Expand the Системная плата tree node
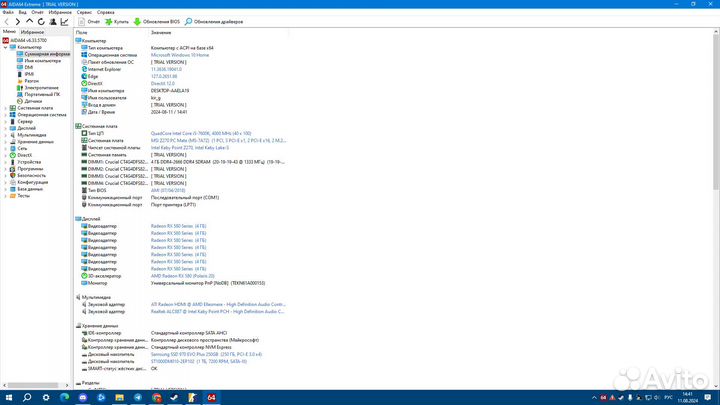The height and width of the screenshot is (405, 720). pyautogui.click(x=6, y=108)
